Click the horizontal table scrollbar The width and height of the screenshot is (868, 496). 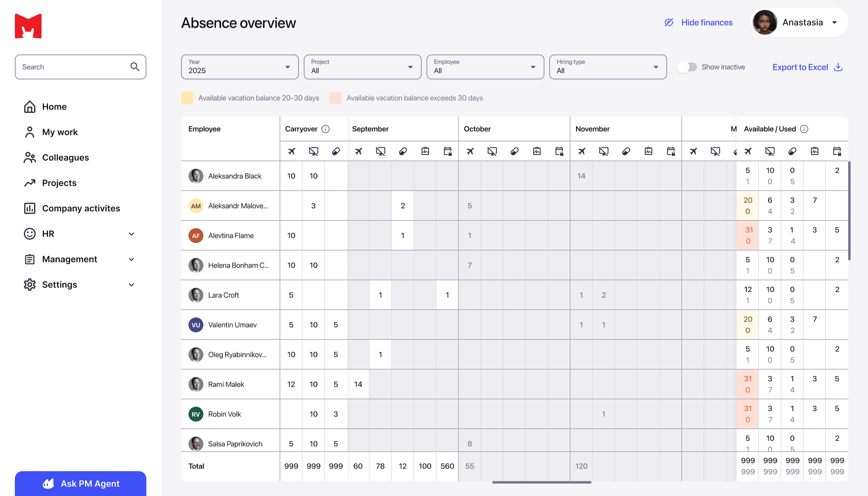pos(542,482)
